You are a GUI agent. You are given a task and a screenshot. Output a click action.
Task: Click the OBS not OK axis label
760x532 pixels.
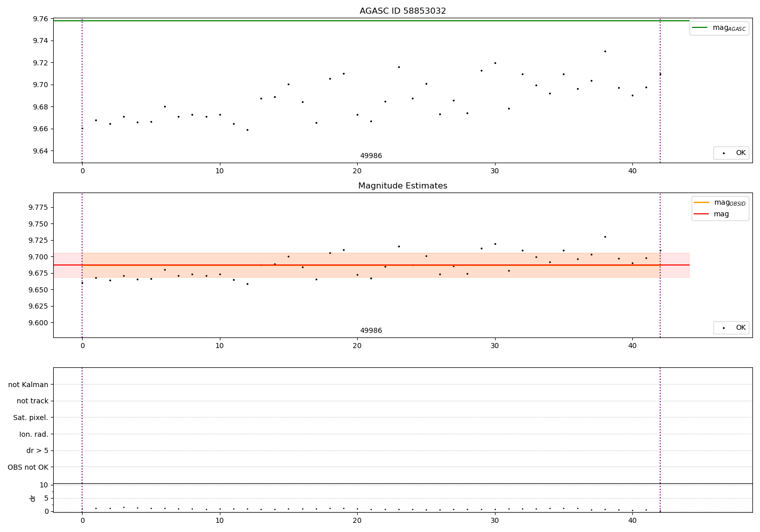[x=28, y=467]
